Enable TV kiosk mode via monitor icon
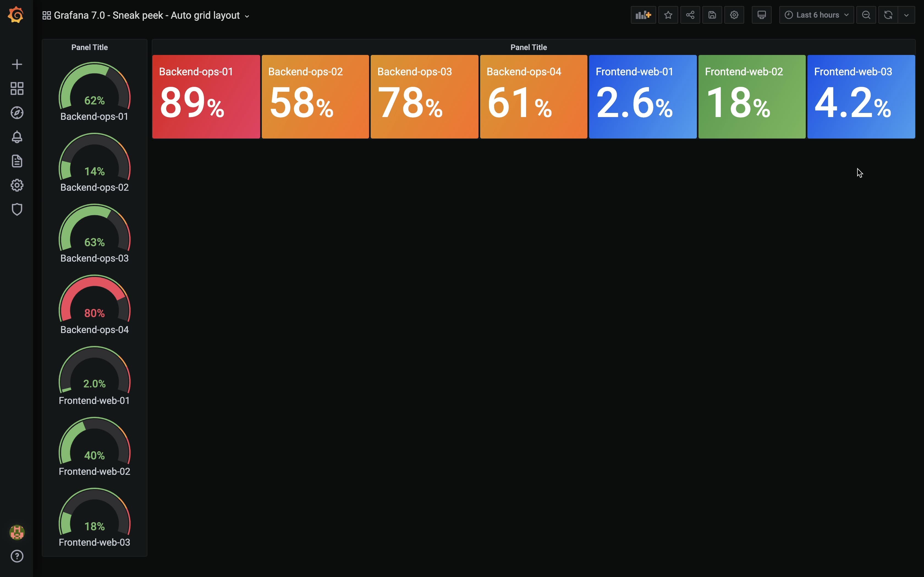 click(761, 15)
